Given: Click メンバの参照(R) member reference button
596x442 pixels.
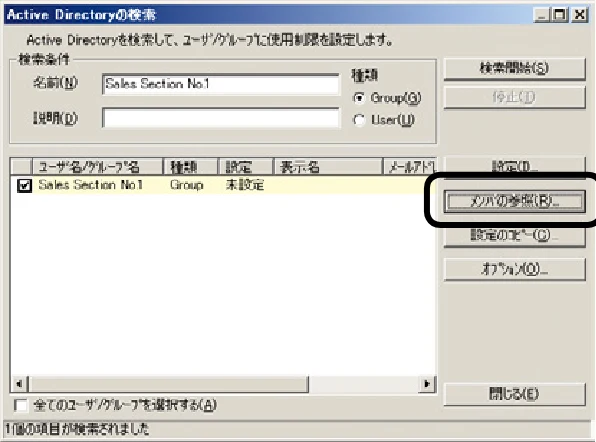Looking at the screenshot, I should (x=514, y=201).
